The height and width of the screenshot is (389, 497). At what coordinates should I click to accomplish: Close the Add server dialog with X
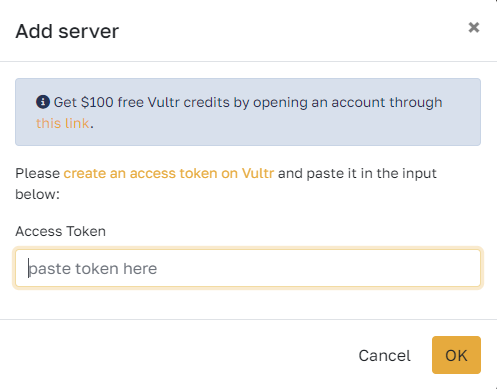point(474,27)
